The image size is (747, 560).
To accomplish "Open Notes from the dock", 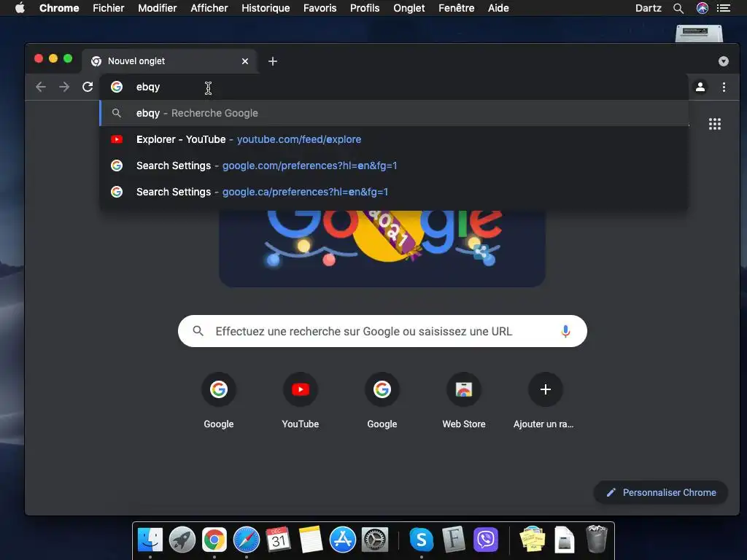I will [311, 539].
